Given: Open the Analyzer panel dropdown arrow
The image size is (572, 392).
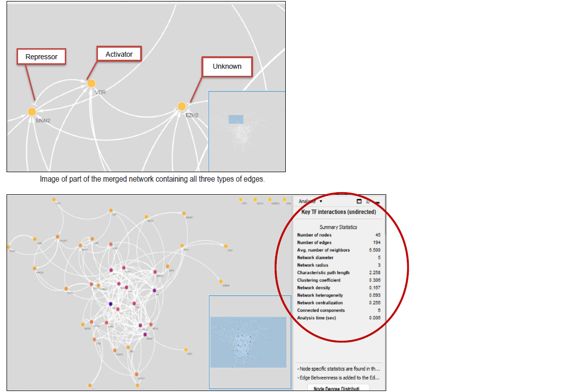Looking at the screenshot, I should point(321,201).
